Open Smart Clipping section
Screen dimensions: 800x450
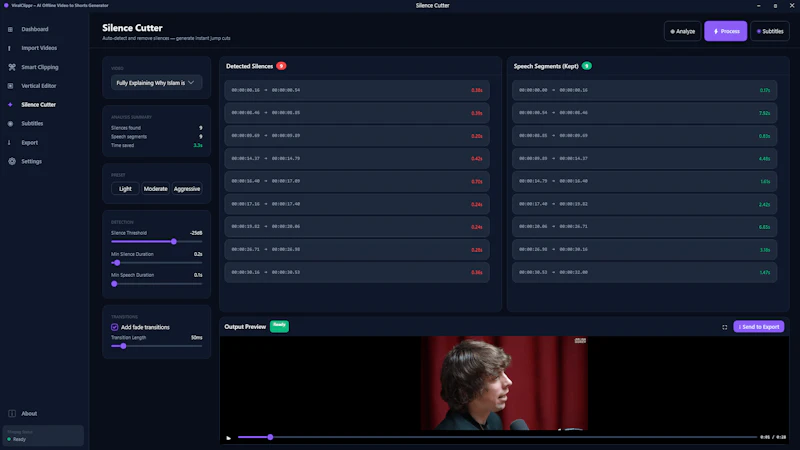[x=40, y=67]
